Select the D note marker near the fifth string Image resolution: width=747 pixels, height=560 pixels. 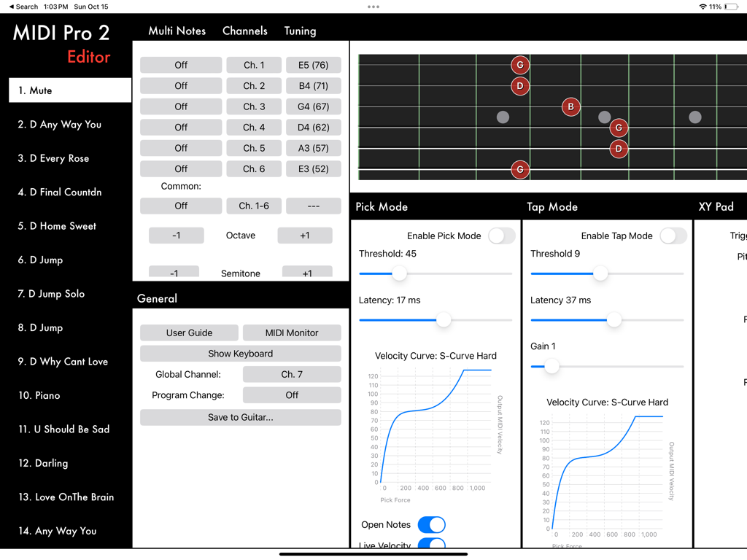point(618,149)
